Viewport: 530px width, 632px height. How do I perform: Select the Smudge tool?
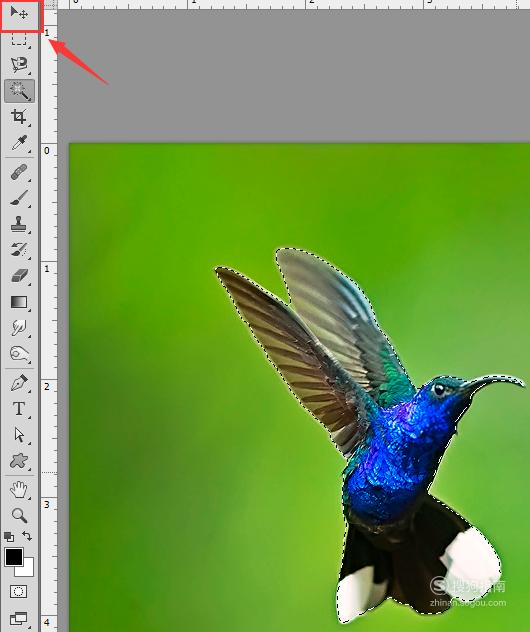[x=19, y=328]
